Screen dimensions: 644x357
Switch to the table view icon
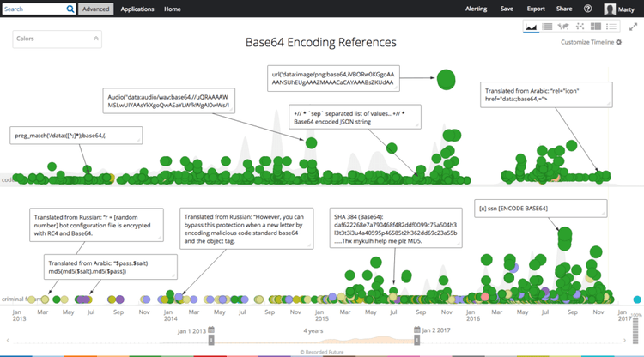point(548,27)
